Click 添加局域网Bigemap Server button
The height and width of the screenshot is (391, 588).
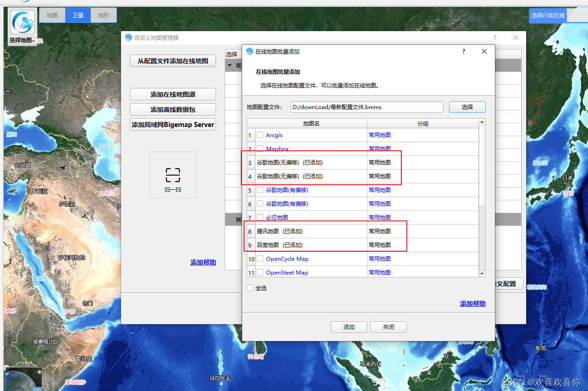click(x=173, y=125)
